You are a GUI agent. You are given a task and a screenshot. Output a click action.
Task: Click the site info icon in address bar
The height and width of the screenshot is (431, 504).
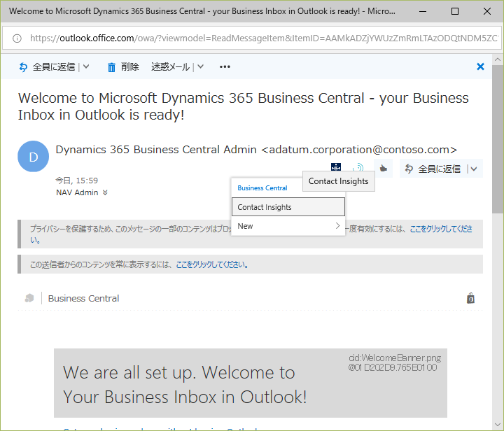click(x=17, y=38)
